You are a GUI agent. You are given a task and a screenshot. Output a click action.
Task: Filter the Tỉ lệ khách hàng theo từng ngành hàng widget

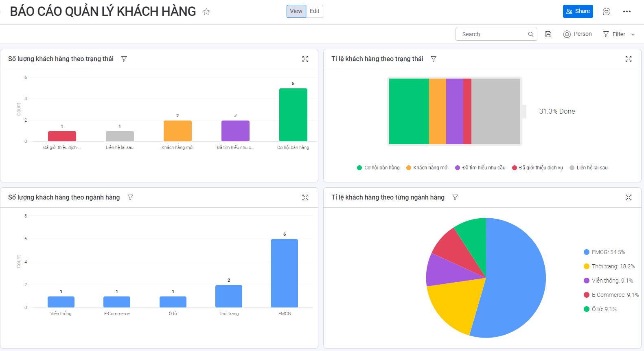[x=455, y=197]
